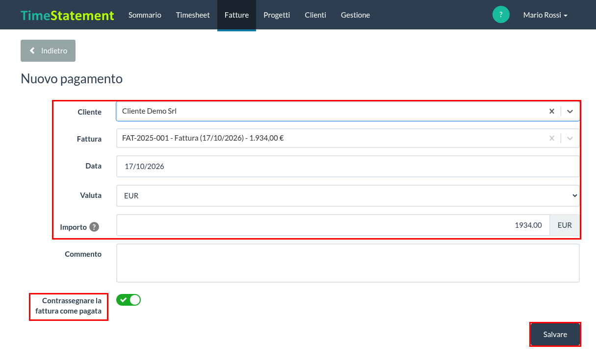Click the 'Importo' field label
The image size is (596, 364).
73,227
